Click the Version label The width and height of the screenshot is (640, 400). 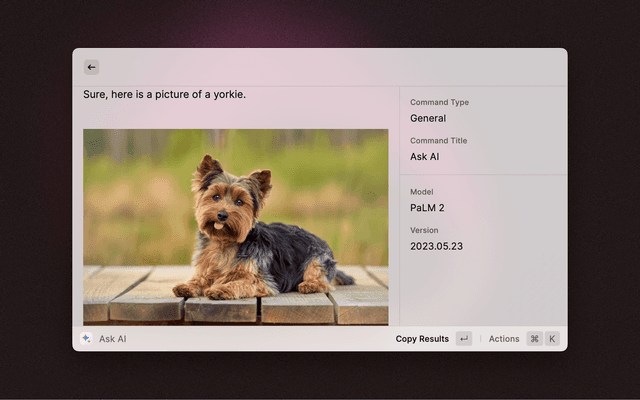pyautogui.click(x=425, y=230)
